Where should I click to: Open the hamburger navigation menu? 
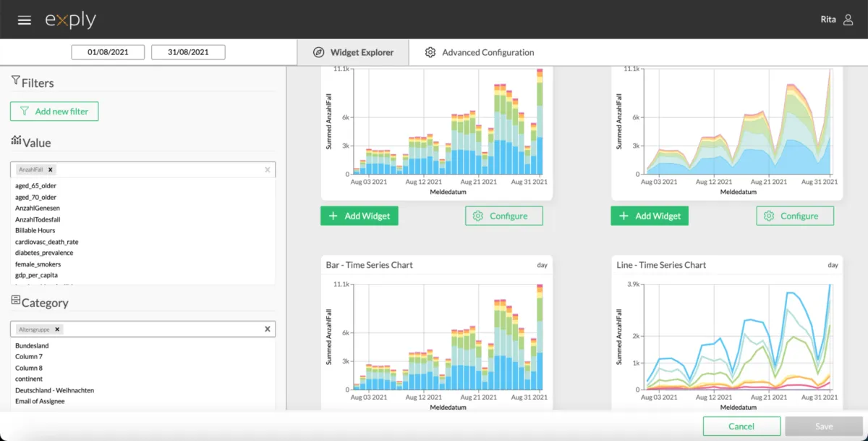25,20
